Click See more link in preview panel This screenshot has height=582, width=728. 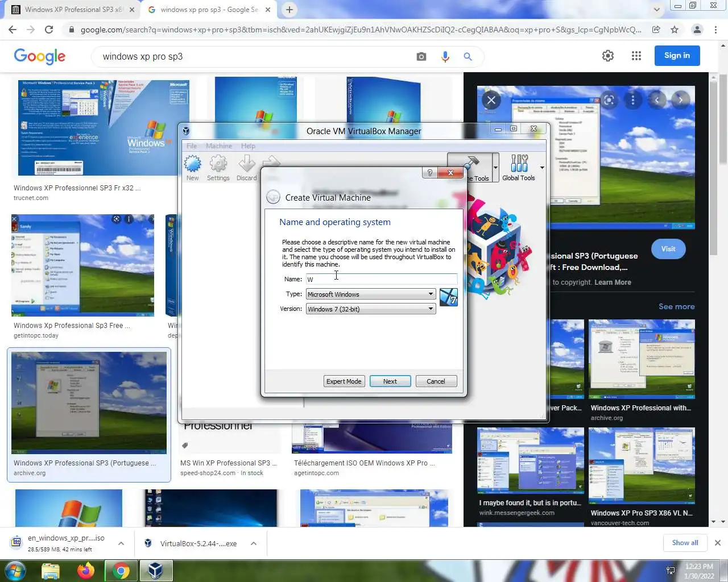676,306
